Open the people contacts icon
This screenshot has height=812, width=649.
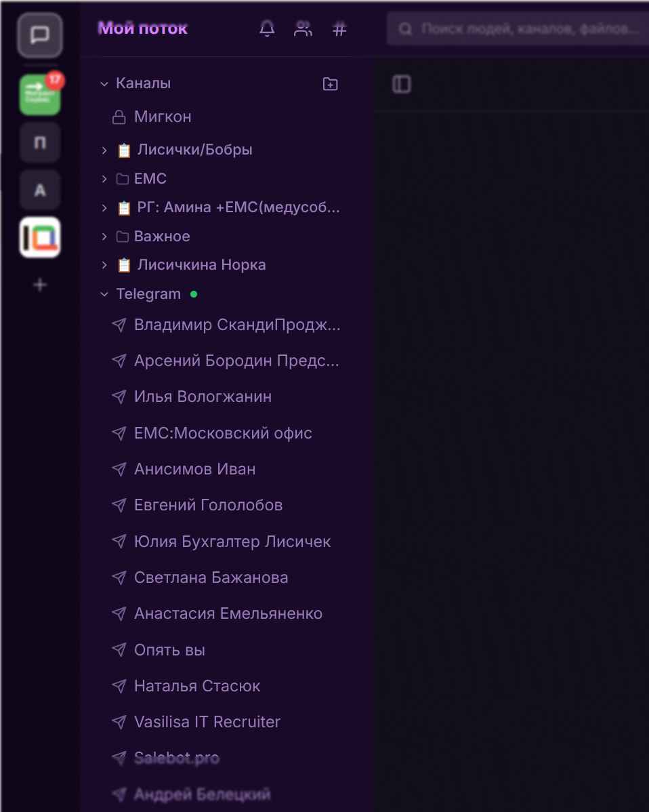pos(303,28)
